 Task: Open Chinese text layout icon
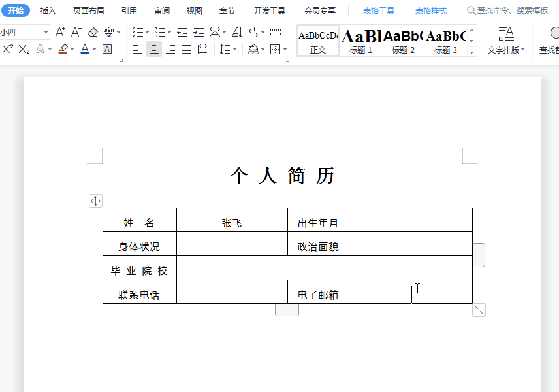pyautogui.click(x=215, y=33)
